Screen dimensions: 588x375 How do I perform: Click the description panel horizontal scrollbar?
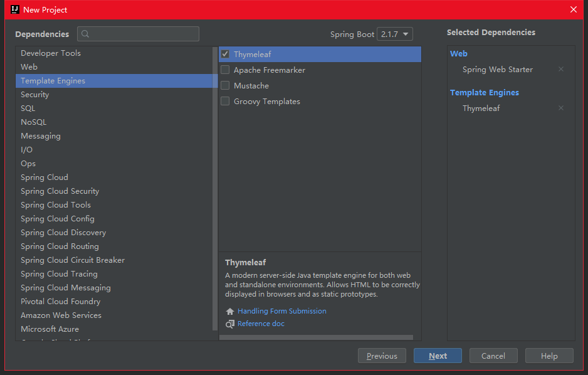[316, 337]
